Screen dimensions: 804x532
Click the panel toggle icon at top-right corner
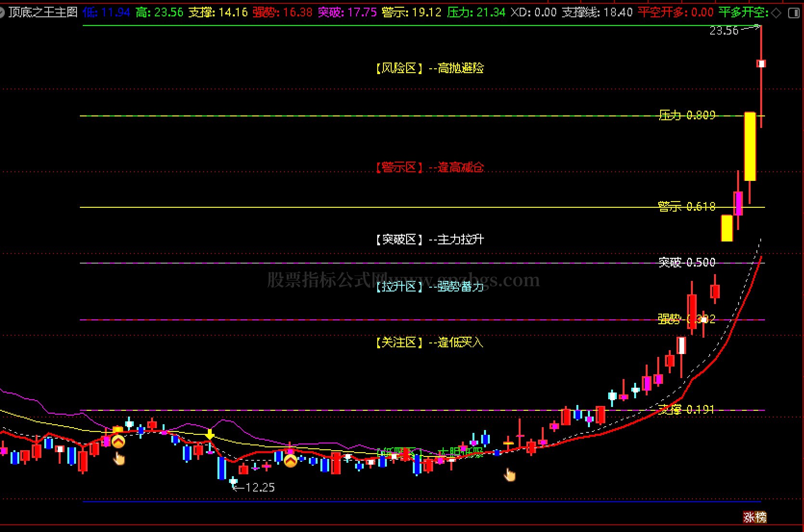click(x=794, y=13)
